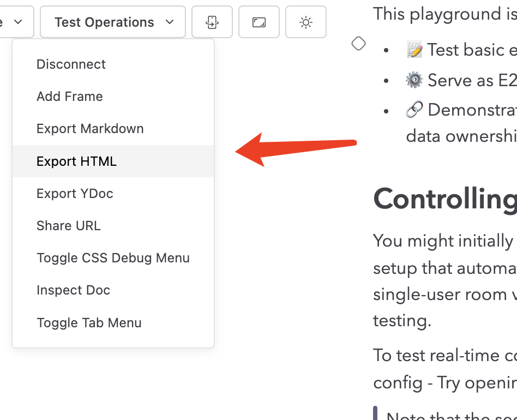Click the 'config - Try openin' text line
This screenshot has width=517, height=420.
click(445, 382)
